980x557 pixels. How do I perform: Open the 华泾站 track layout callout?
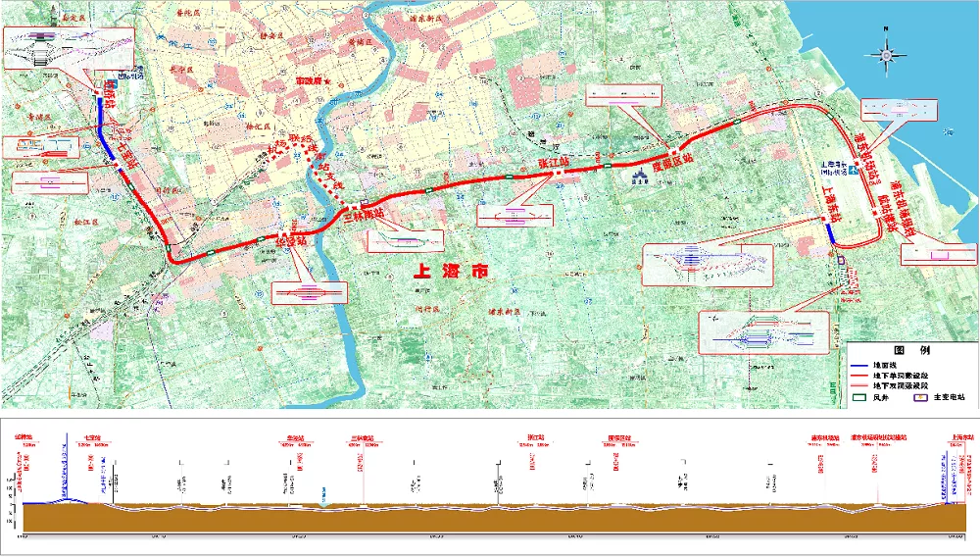[x=310, y=292]
